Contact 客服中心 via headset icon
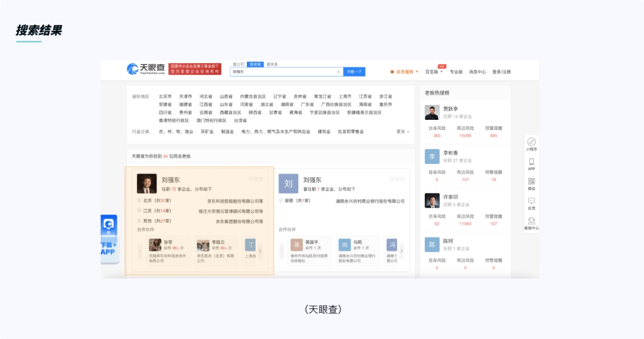The image size is (644, 339). (531, 220)
